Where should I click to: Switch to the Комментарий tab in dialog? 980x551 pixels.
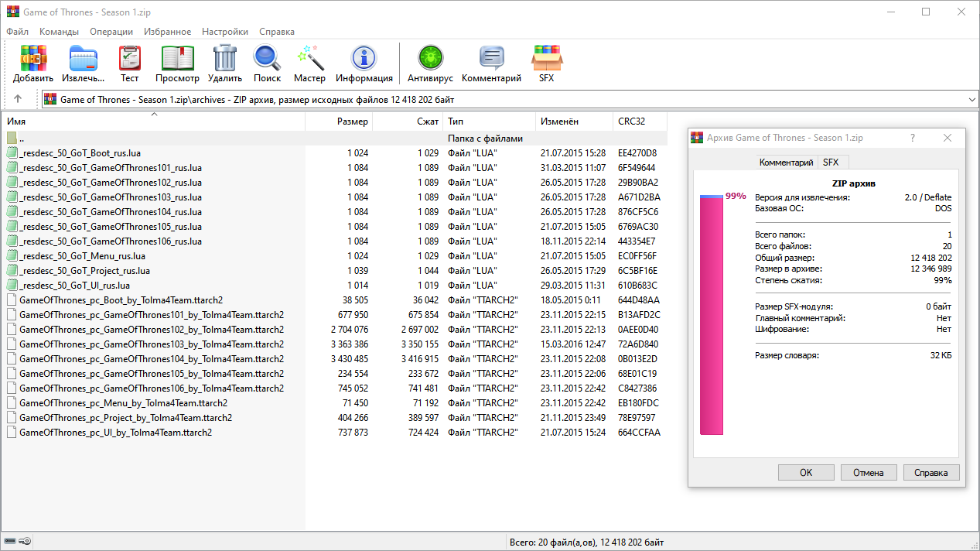(x=786, y=163)
